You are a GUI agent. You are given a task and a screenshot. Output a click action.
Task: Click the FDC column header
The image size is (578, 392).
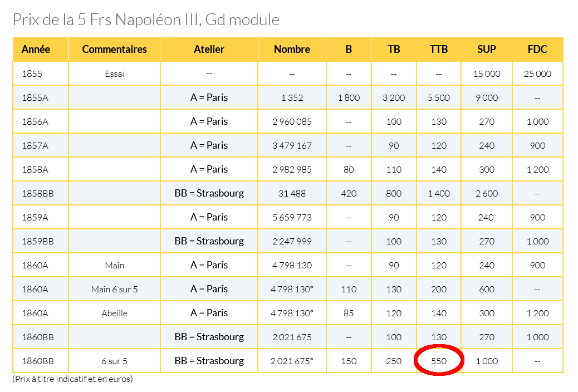click(x=537, y=50)
